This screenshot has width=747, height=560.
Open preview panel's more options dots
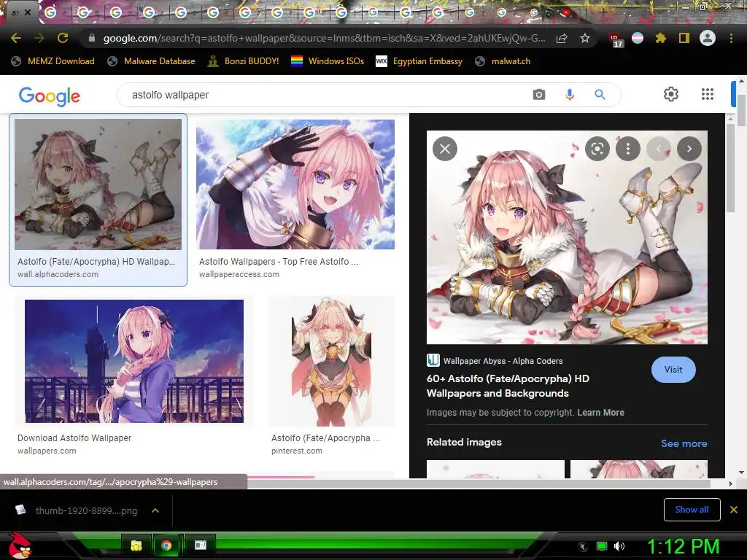(x=628, y=149)
